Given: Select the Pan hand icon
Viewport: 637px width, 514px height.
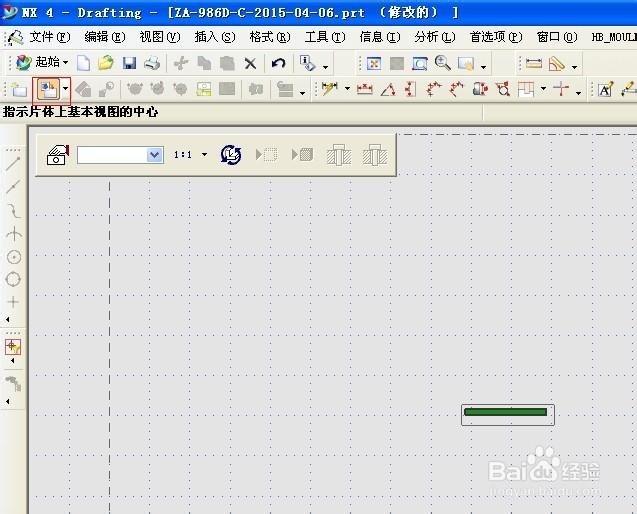Looking at the screenshot, I should 466,63.
